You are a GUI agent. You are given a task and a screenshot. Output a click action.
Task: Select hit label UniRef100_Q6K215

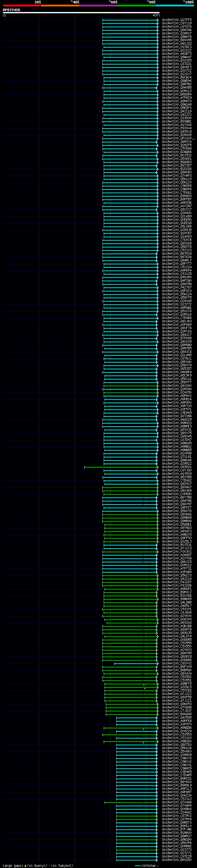coord(176,562)
